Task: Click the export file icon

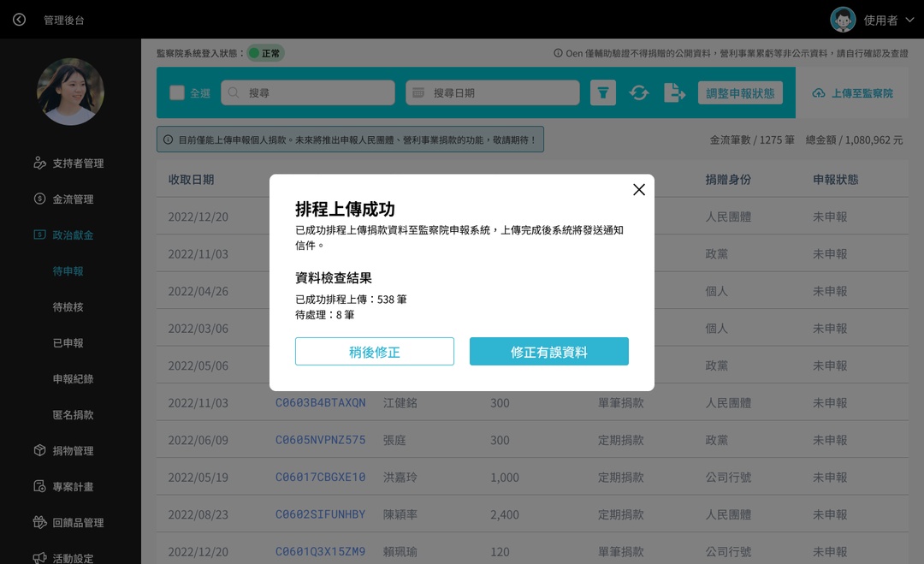Action: pos(675,92)
